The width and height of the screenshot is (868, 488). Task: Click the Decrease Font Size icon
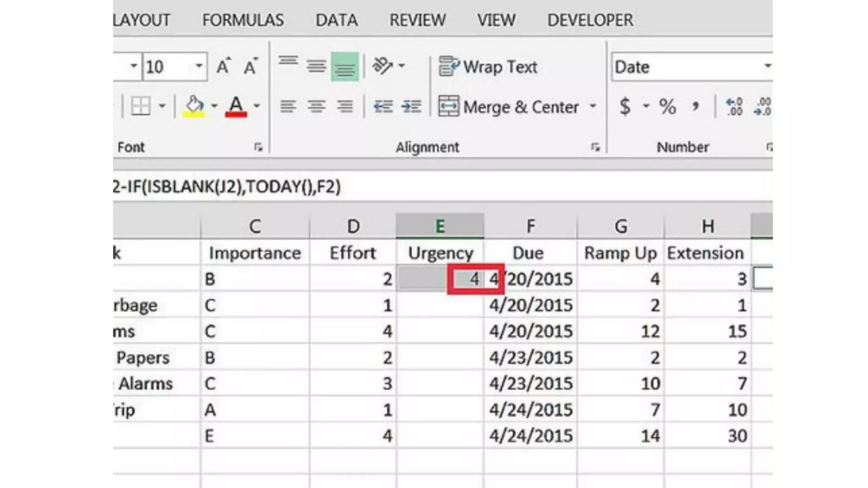(x=250, y=67)
